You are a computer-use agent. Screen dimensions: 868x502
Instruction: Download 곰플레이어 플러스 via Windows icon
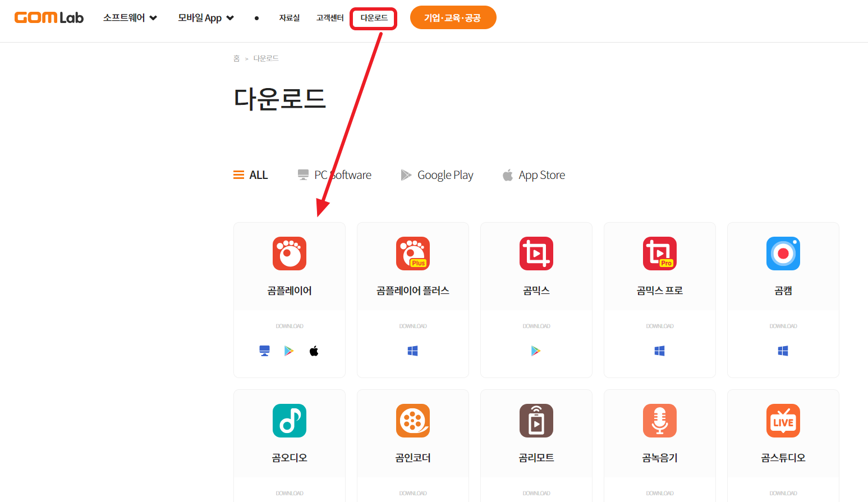(x=413, y=351)
